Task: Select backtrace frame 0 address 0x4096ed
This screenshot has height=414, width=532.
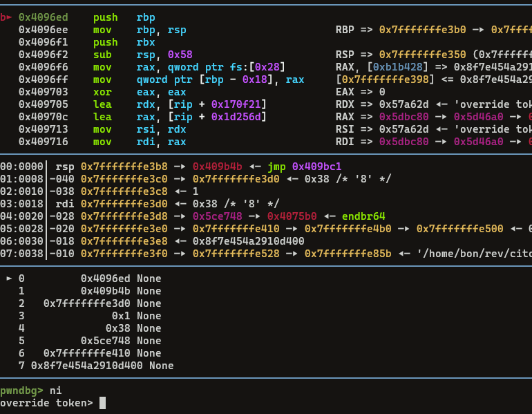Action: [106, 279]
